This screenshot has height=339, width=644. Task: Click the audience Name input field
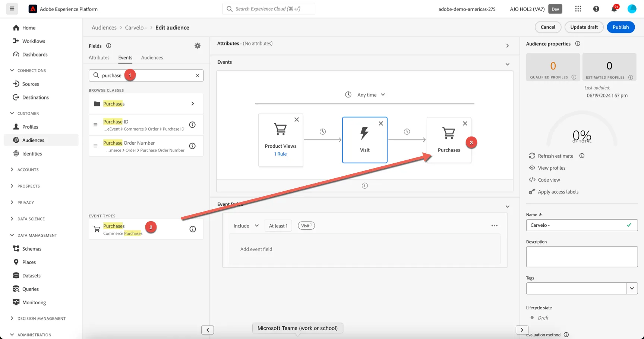click(582, 225)
